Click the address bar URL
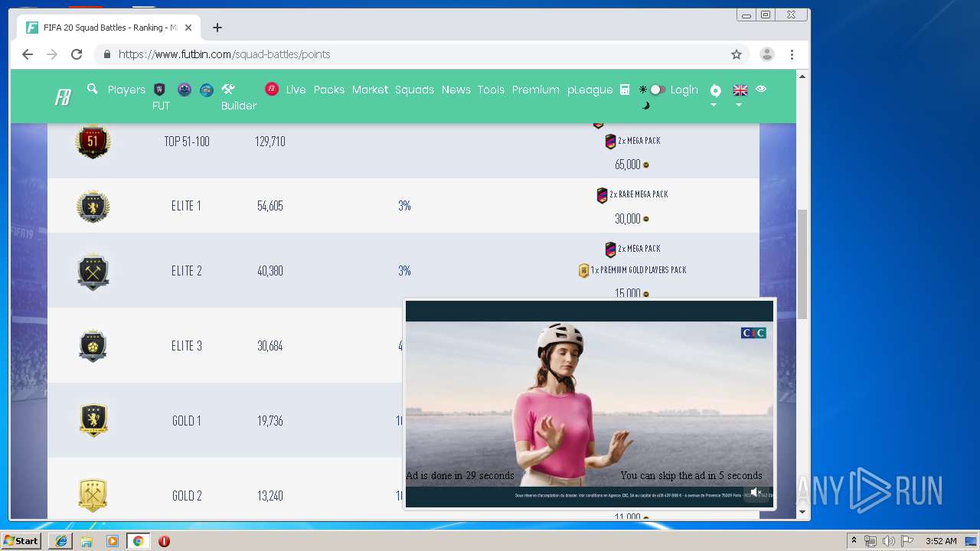 [x=224, y=54]
